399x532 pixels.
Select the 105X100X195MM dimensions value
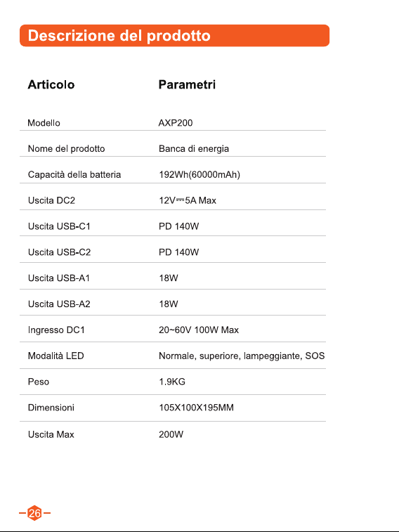click(x=196, y=408)
